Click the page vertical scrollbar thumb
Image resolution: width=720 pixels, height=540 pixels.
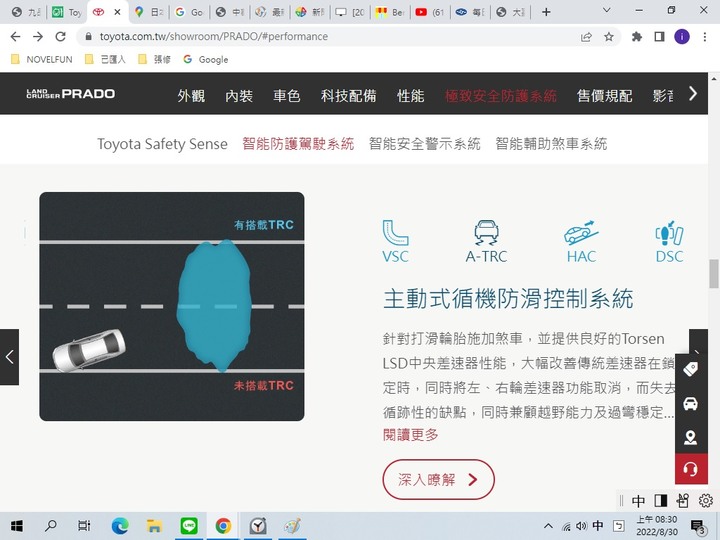(x=714, y=274)
